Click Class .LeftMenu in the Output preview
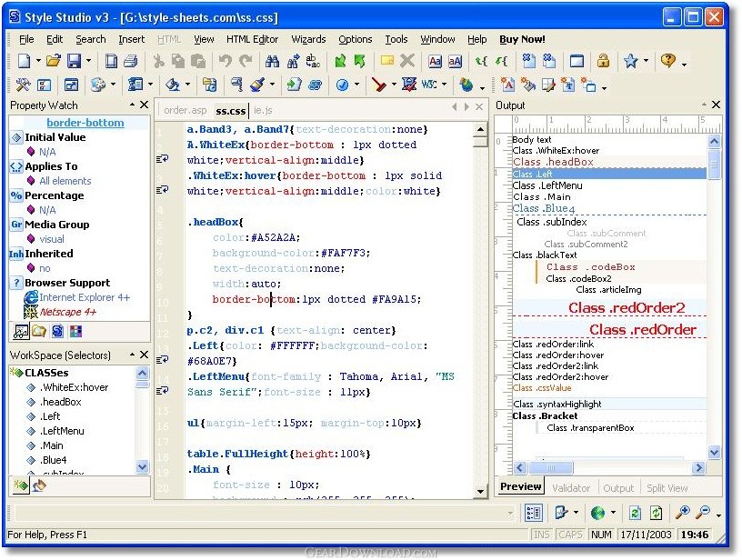This screenshot has width=742, height=560. click(547, 185)
